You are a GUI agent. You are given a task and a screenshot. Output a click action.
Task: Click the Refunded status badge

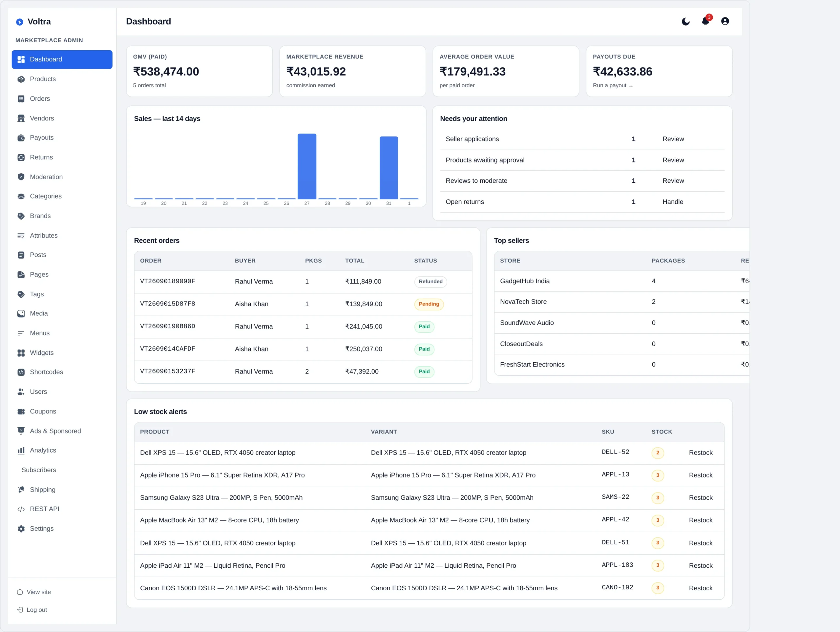point(430,282)
